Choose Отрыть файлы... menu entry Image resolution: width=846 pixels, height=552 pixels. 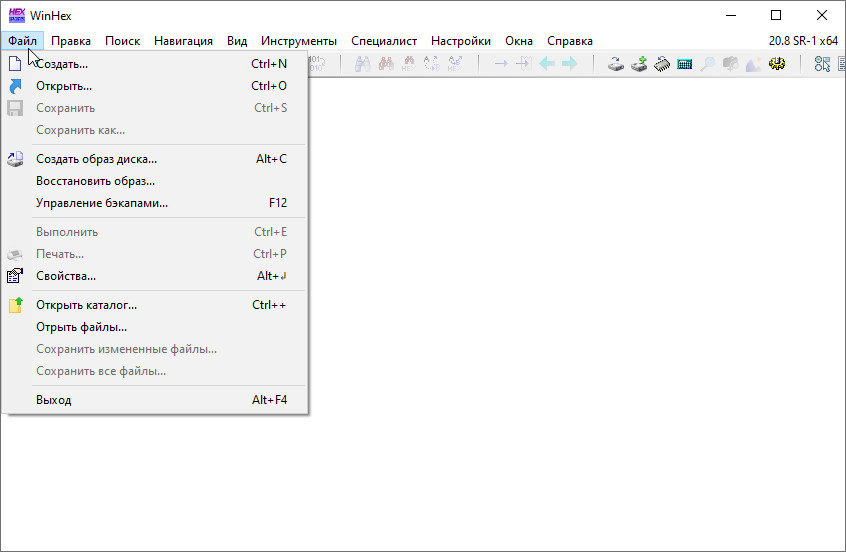[155, 327]
